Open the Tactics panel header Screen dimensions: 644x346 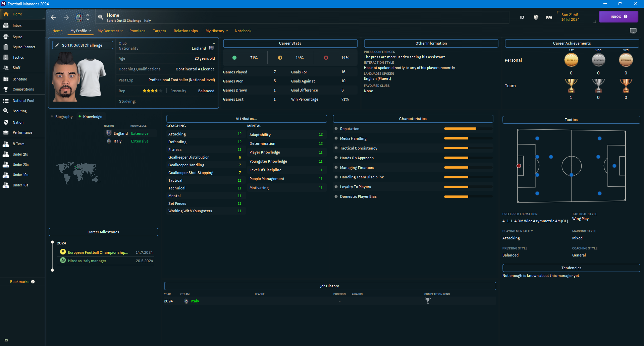[571, 120]
